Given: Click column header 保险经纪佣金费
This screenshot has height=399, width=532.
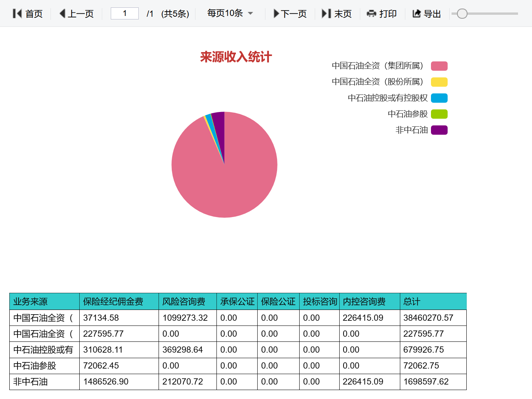Looking at the screenshot, I should [x=113, y=302].
